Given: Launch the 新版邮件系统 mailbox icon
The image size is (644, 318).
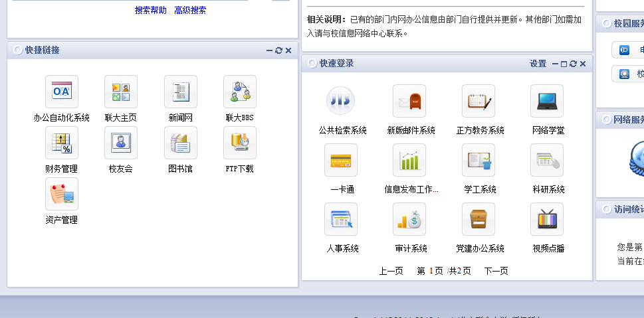Looking at the screenshot, I should [409, 101].
